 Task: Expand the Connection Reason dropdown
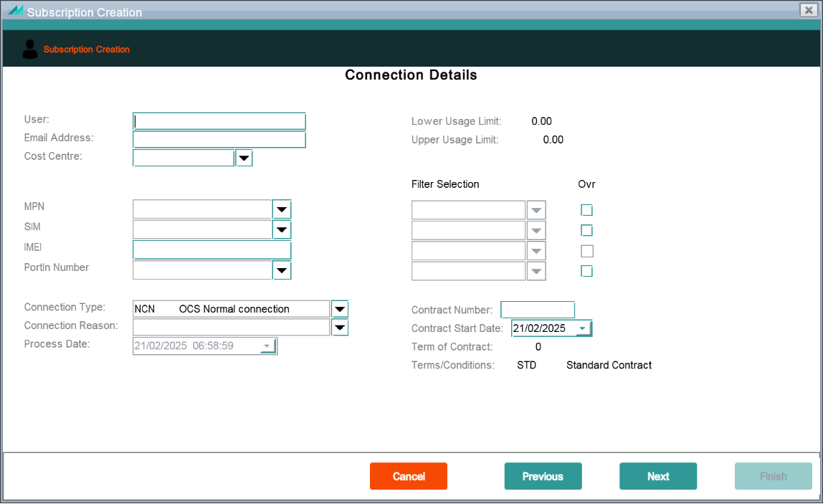coord(340,328)
